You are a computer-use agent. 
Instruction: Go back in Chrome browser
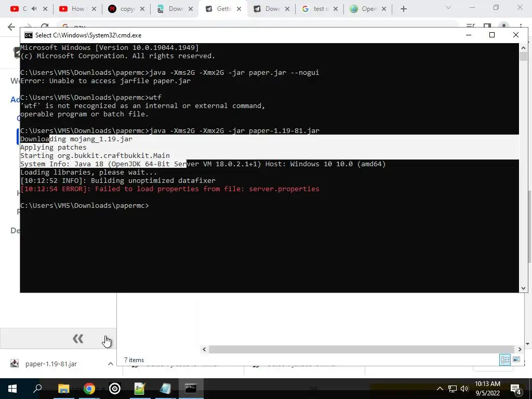pyautogui.click(x=11, y=27)
